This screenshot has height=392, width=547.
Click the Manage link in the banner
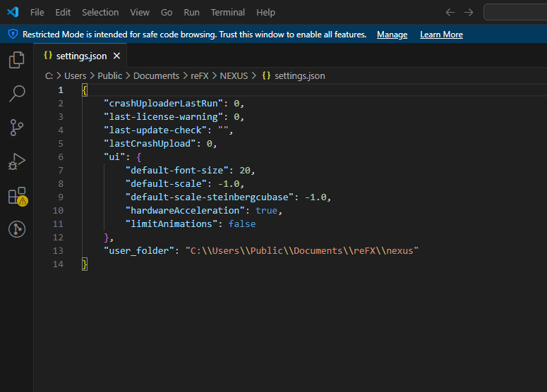pyautogui.click(x=392, y=35)
